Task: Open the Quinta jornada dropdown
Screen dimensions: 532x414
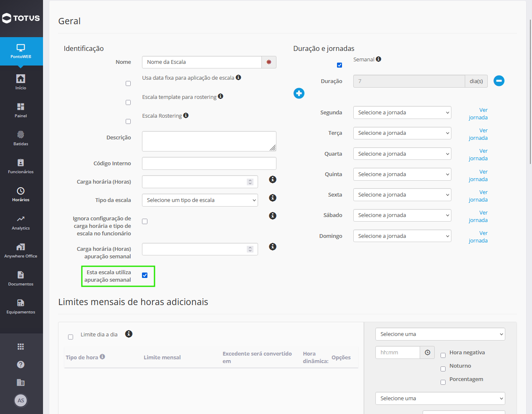Action: coord(402,174)
